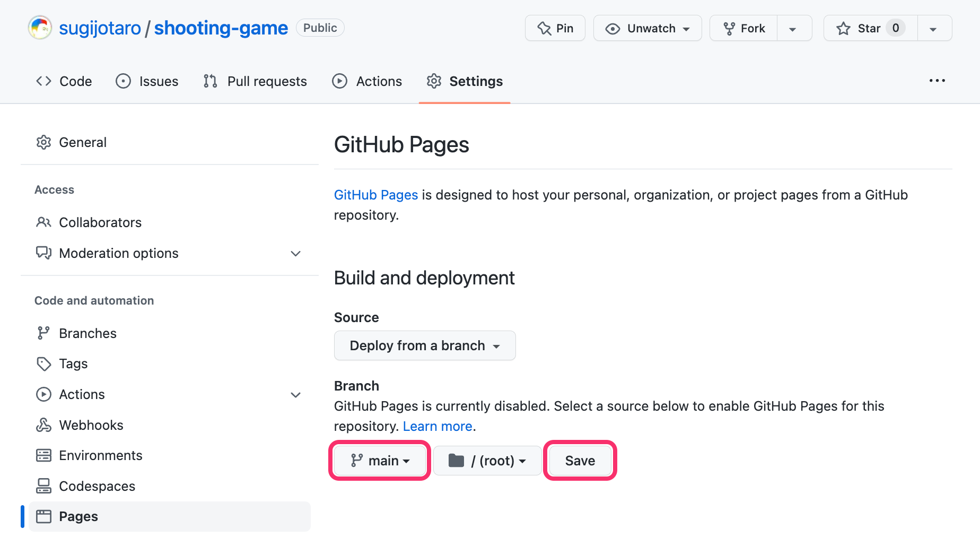Click the Environments icon in sidebar

43,455
